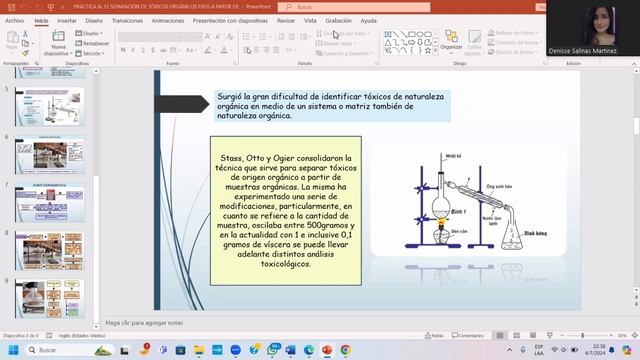Adjust the zoom slider handle
This screenshot has width=640, height=360.
(x=582, y=336)
